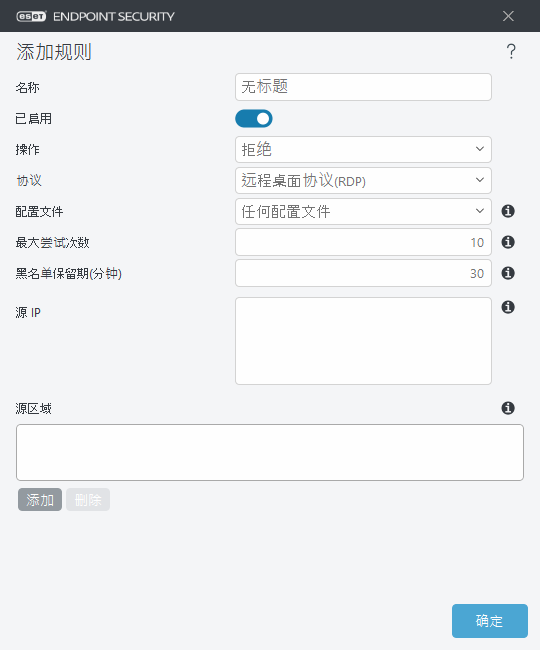Confirm with the 确定 button
The height and width of the screenshot is (650, 540).
[x=490, y=621]
